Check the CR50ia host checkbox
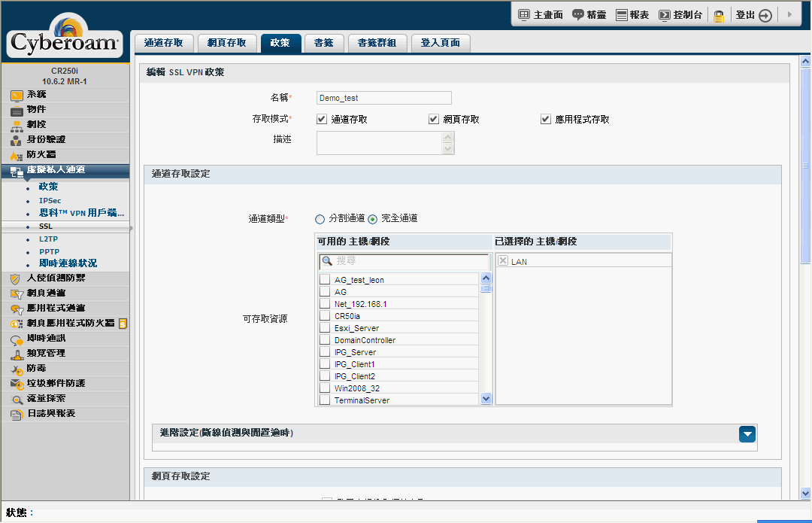The width and height of the screenshot is (812, 523). 325,315
